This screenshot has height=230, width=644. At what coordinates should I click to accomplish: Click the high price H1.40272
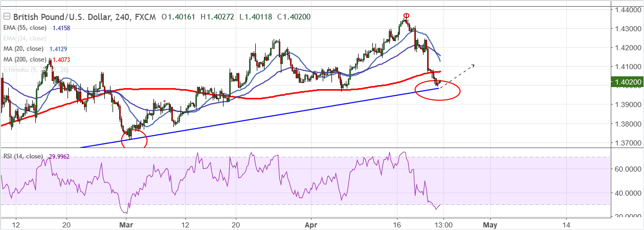[218, 17]
